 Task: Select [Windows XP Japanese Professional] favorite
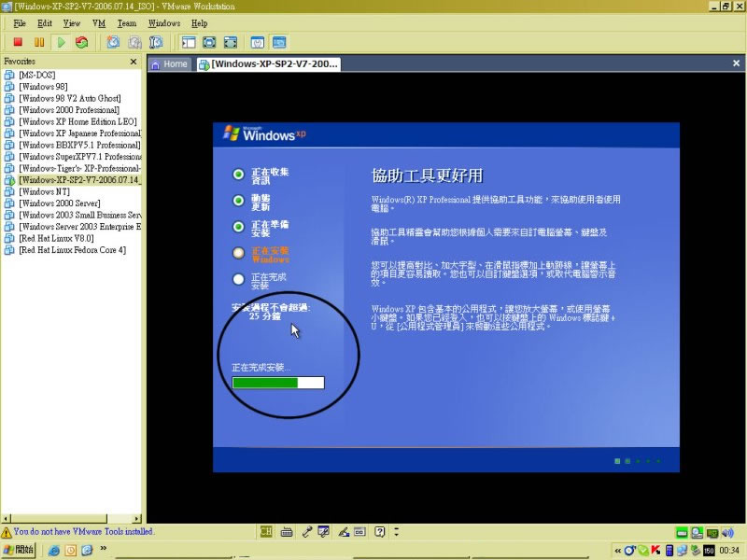click(79, 133)
